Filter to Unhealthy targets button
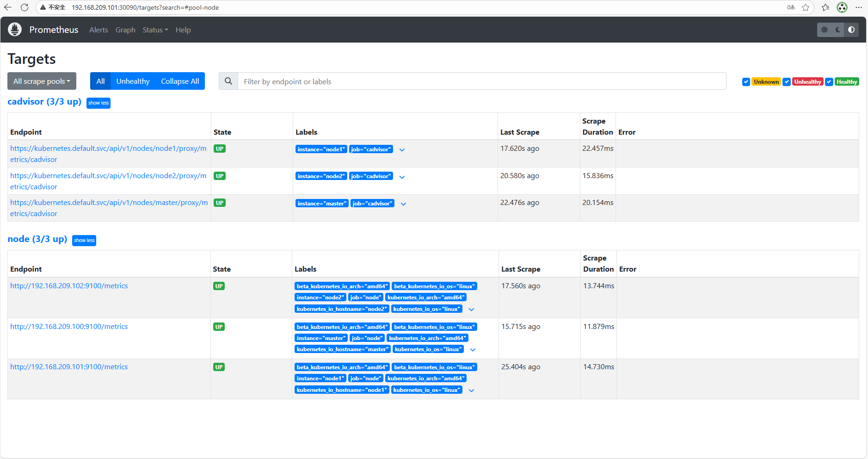The width and height of the screenshot is (868, 459). point(133,81)
